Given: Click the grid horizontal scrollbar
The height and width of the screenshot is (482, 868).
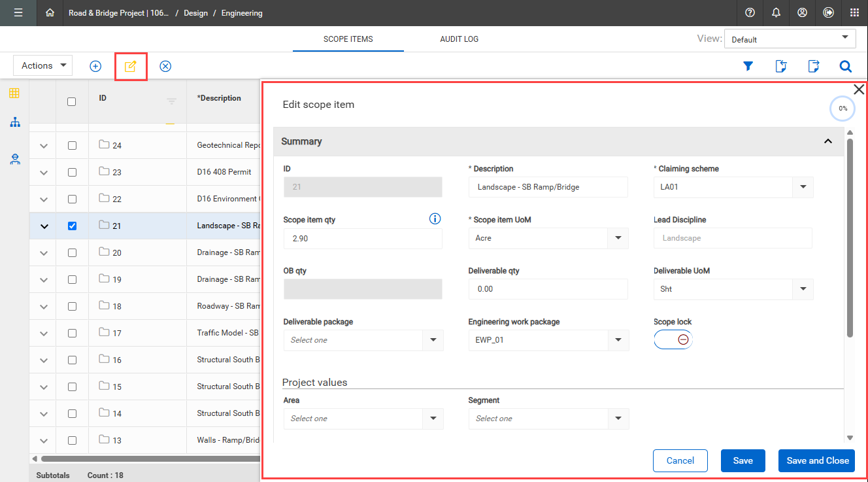Looking at the screenshot, I should tap(150, 458).
